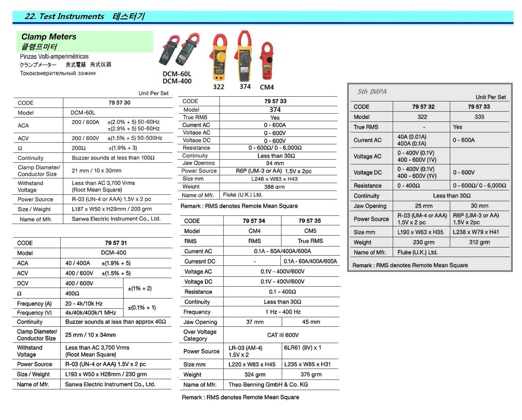Select the DCM-60L clamp meter image

click(x=170, y=51)
